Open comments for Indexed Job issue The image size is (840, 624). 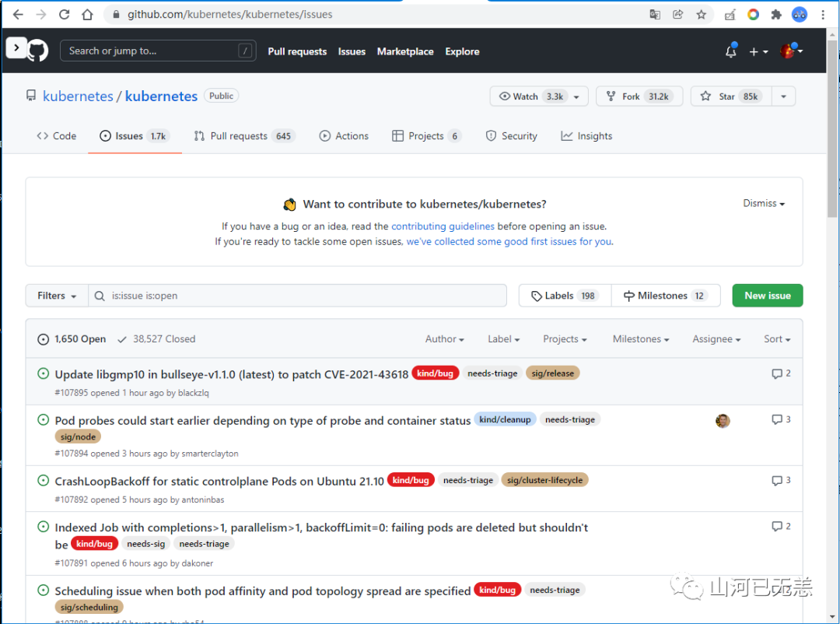click(x=781, y=527)
